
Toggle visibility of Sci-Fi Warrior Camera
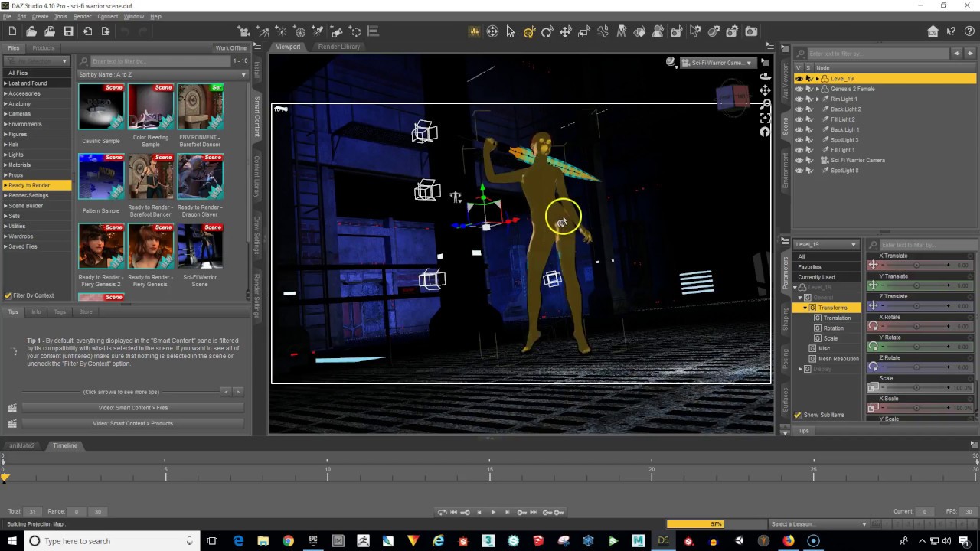click(799, 160)
